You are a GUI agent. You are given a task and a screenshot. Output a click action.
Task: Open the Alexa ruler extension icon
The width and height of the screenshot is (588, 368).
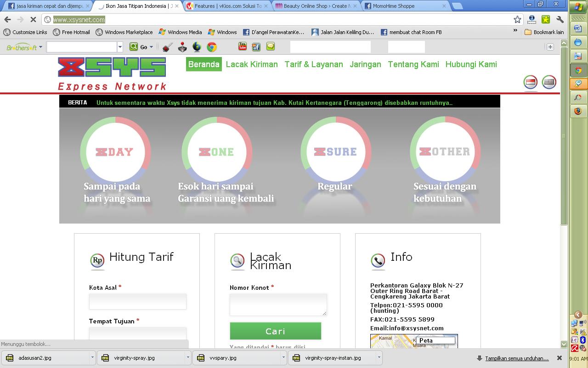[531, 19]
